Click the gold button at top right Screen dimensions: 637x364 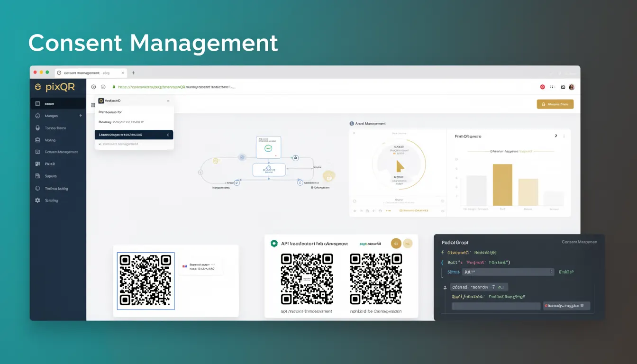pos(555,104)
